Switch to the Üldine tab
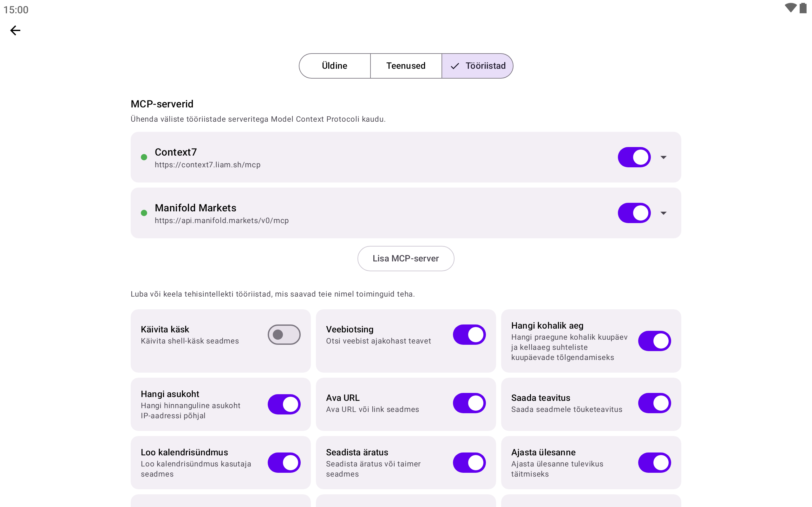The width and height of the screenshot is (812, 507). [x=335, y=66]
